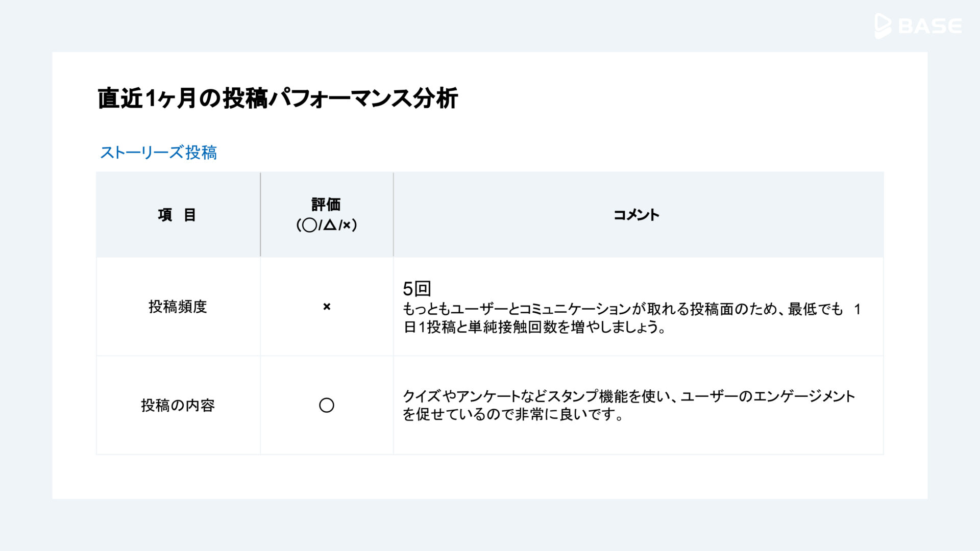Click the ◯ rating for 投稿の内容
Image resolution: width=980 pixels, height=551 pixels.
[327, 405]
